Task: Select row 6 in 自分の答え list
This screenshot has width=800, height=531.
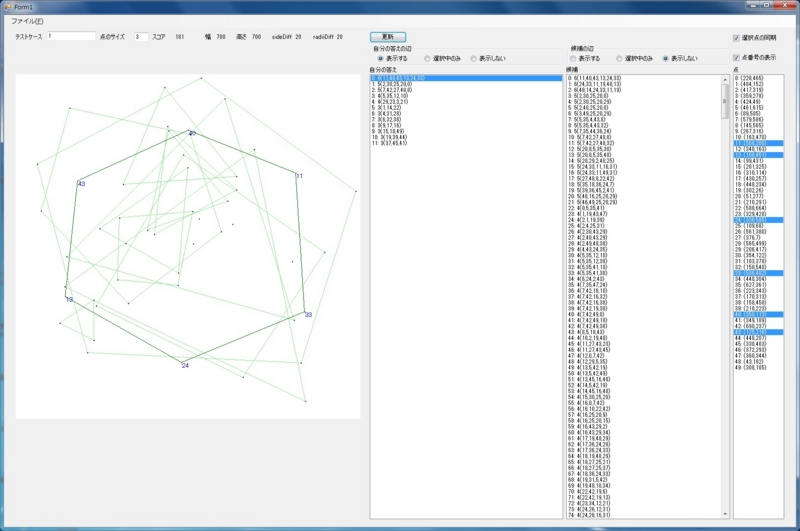Action: pos(466,114)
